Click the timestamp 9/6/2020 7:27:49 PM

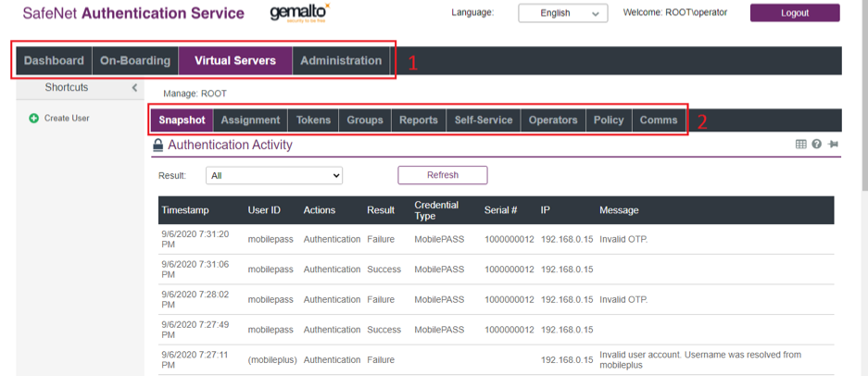pyautogui.click(x=195, y=330)
